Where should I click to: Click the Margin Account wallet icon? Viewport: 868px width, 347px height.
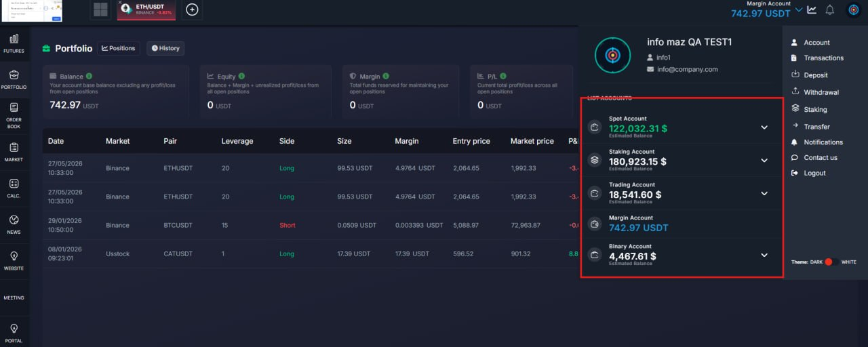tap(595, 224)
